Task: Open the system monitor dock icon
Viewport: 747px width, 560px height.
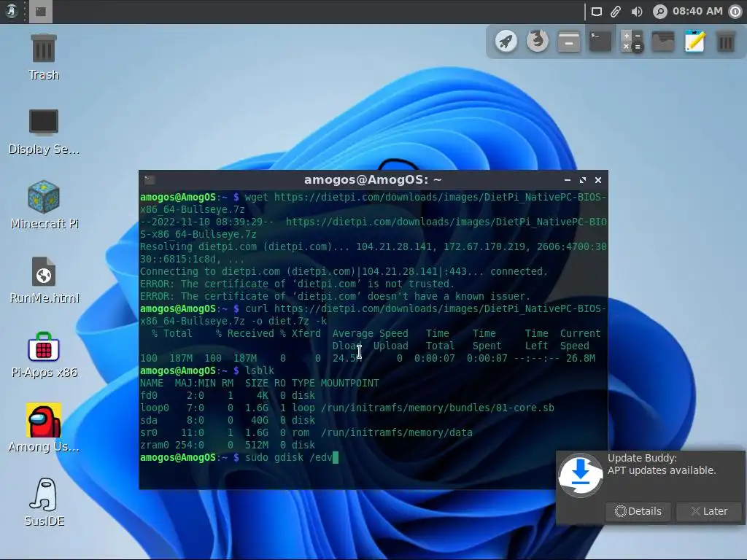Action: [663, 42]
